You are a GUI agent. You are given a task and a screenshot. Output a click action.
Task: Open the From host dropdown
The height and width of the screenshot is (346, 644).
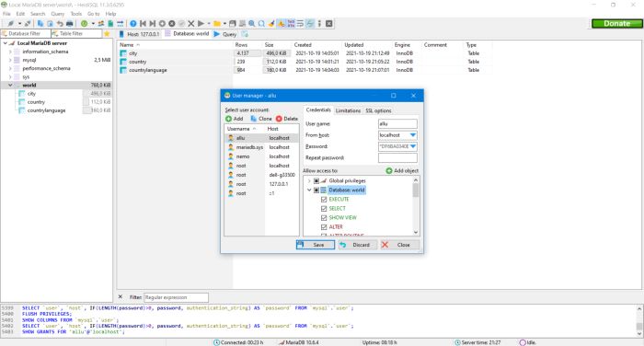pos(413,134)
